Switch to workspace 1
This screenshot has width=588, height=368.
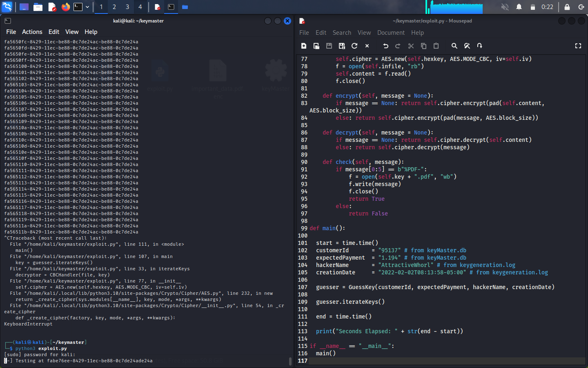(101, 7)
